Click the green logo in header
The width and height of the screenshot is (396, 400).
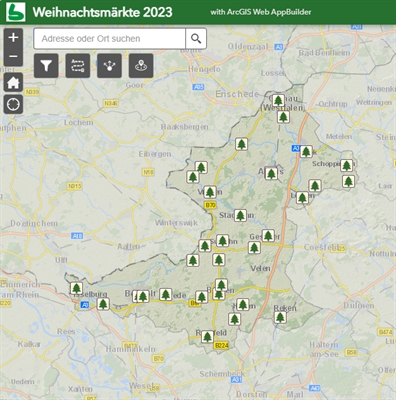tap(16, 12)
